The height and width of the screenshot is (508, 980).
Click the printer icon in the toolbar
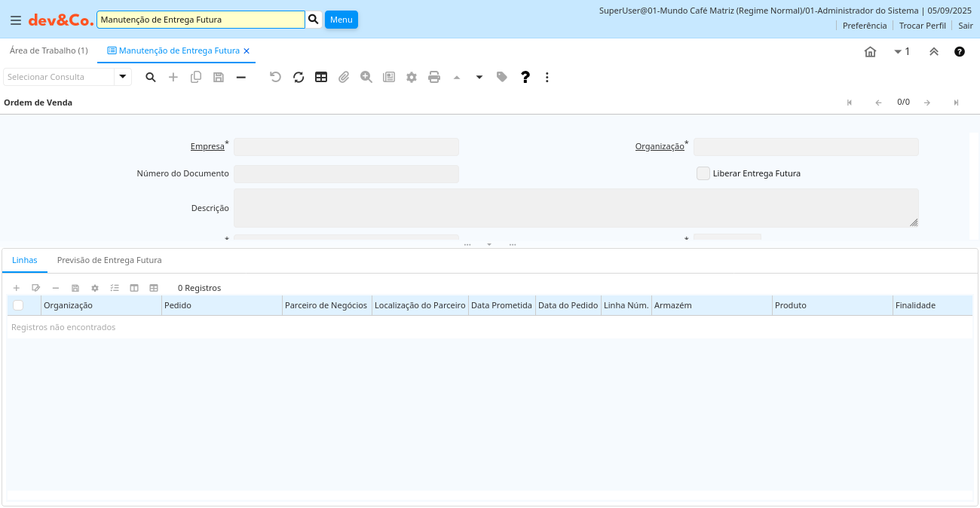coord(434,77)
